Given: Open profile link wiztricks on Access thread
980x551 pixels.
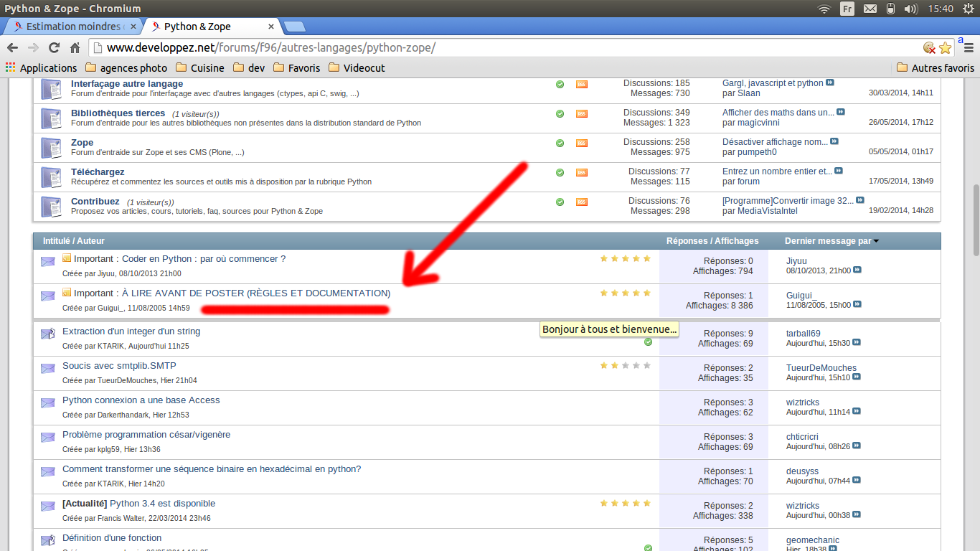Looking at the screenshot, I should coord(803,402).
